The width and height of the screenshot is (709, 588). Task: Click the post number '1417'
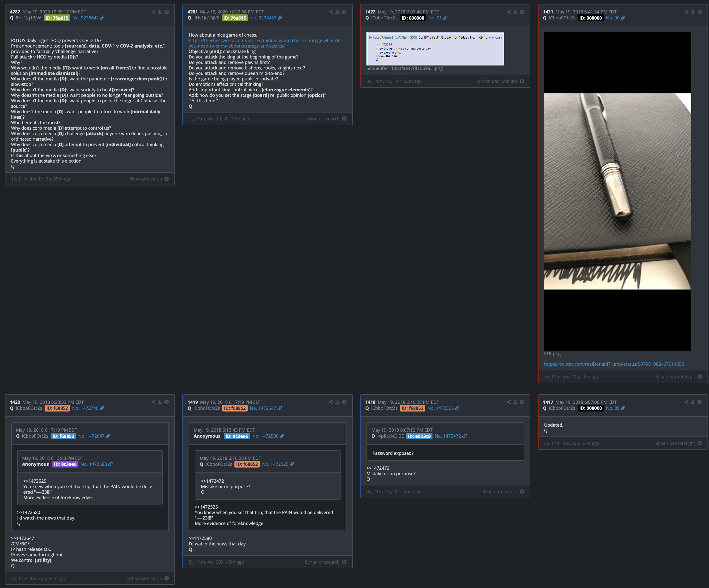(x=548, y=402)
